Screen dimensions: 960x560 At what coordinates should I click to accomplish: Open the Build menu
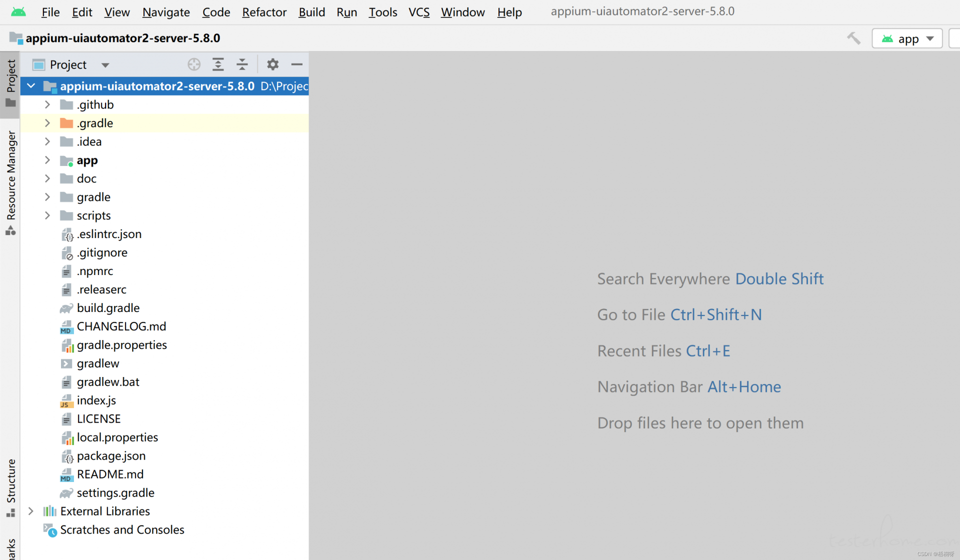(x=311, y=12)
